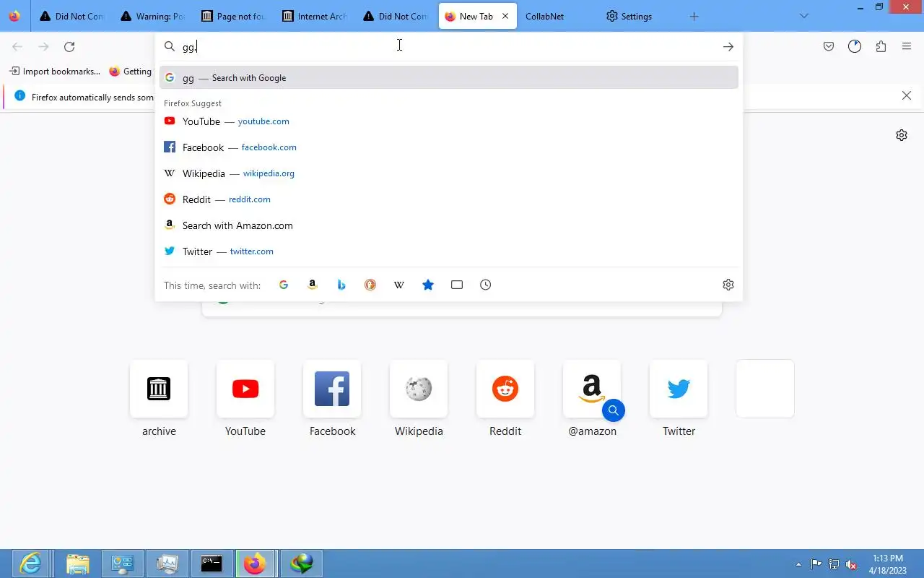Switch to the first Did Not Connect tab
924x578 pixels.
tap(74, 16)
